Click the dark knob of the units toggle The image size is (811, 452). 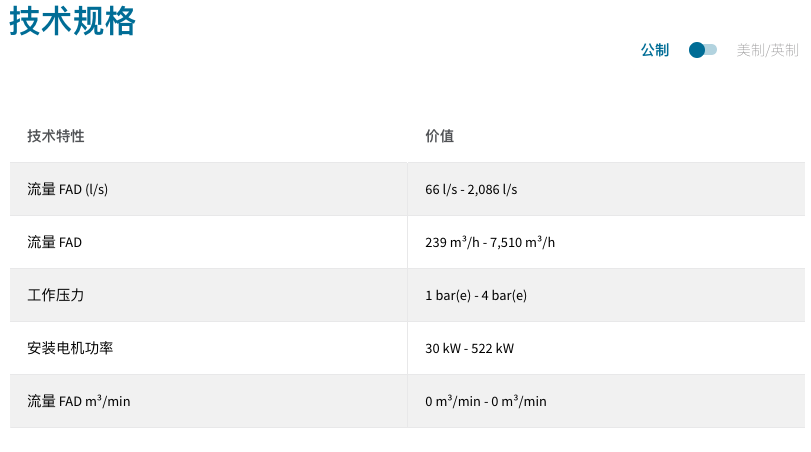point(697,50)
